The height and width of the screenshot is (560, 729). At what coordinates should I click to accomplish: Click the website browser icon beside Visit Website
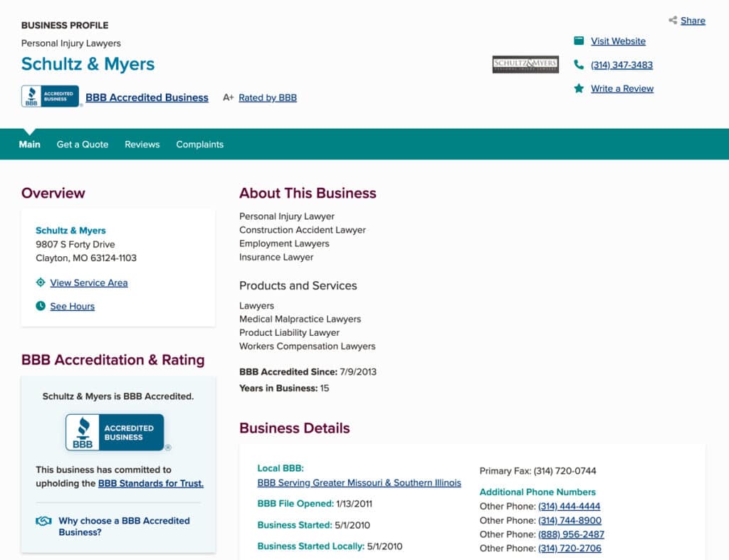click(x=579, y=41)
